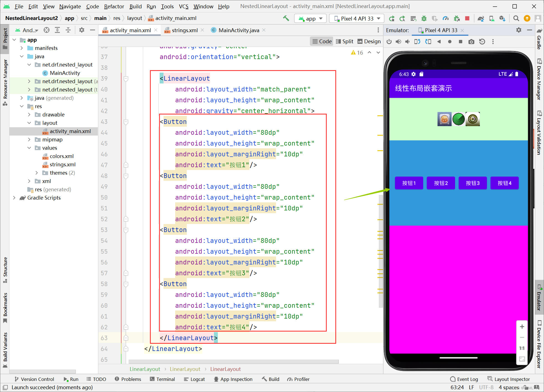
Task: Select colors.xml in the project tree
Action: click(62, 156)
